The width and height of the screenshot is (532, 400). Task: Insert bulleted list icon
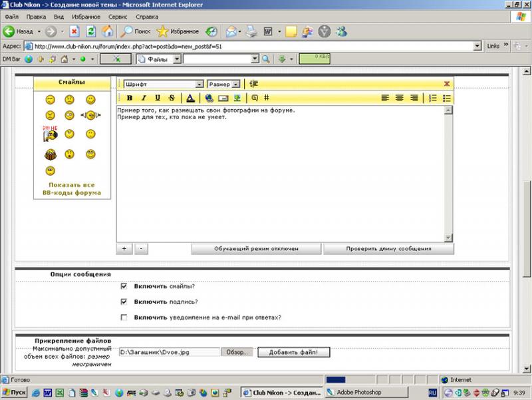coord(446,98)
